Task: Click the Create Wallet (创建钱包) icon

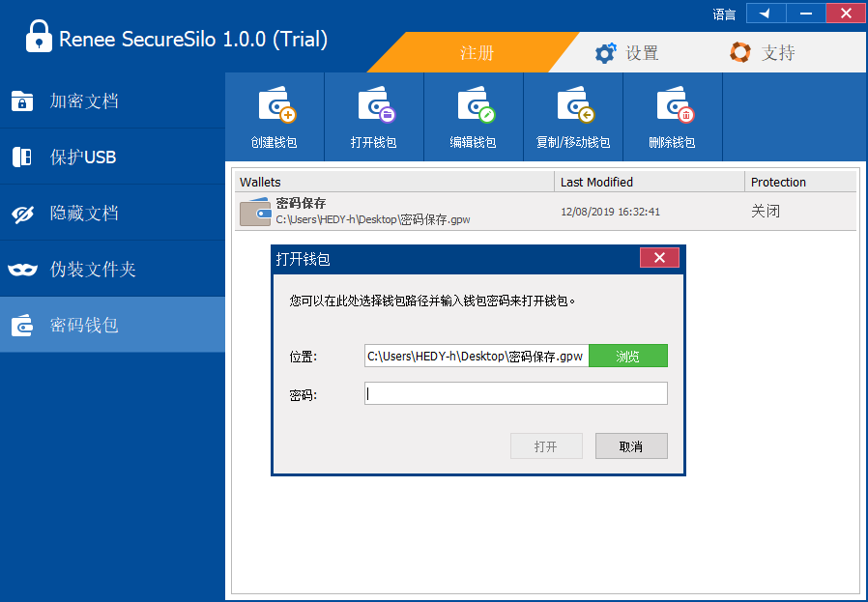Action: click(277, 104)
